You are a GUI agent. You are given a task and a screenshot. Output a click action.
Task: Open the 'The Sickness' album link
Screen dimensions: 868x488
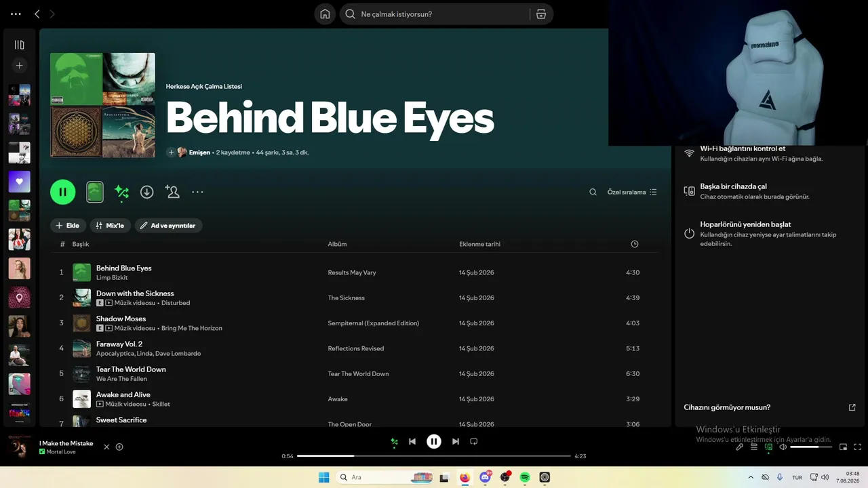347,298
